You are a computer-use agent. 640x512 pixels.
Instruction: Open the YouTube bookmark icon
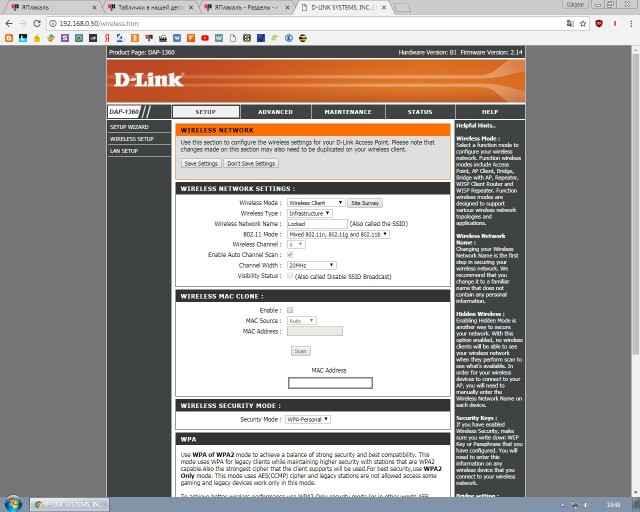pos(205,38)
